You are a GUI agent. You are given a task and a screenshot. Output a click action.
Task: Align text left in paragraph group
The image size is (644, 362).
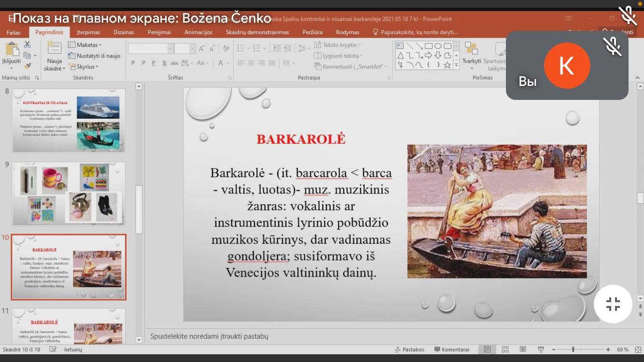point(240,63)
